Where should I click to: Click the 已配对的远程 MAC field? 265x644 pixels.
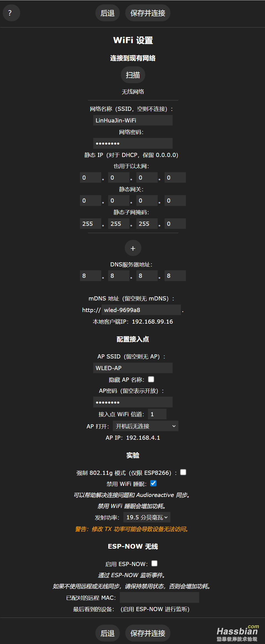tap(159, 598)
